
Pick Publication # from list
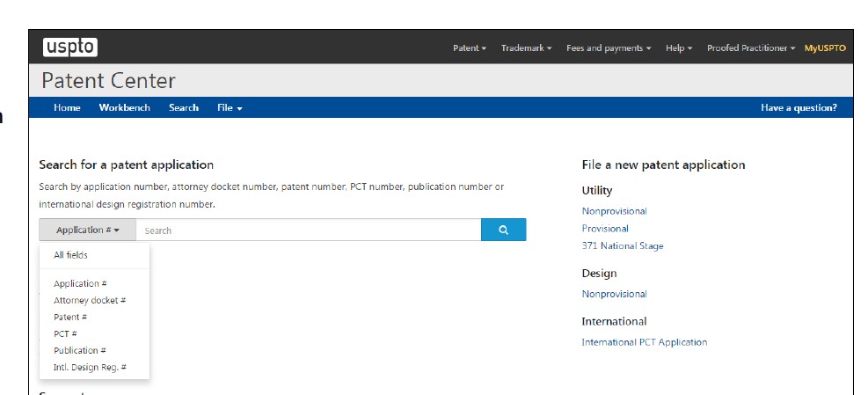point(80,350)
